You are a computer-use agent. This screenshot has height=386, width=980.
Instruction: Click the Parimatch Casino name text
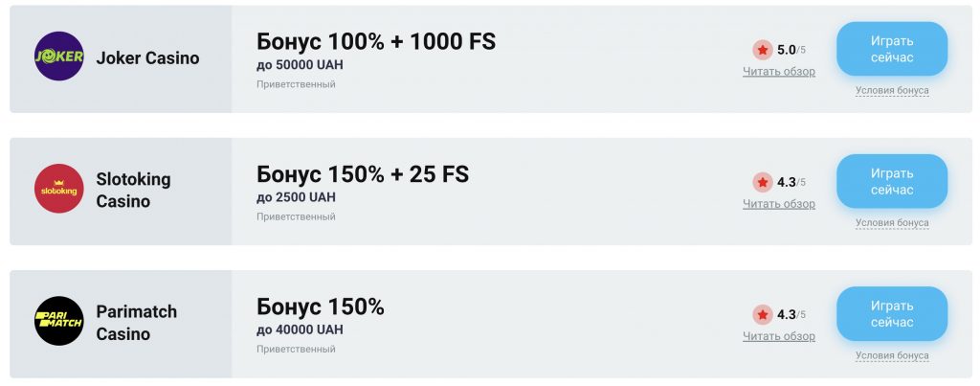tap(136, 323)
